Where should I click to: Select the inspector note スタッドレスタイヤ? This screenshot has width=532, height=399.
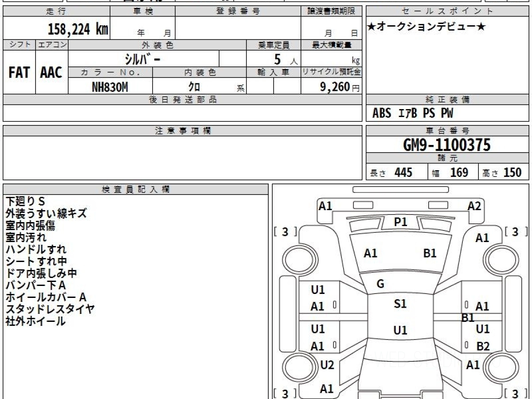(50, 309)
